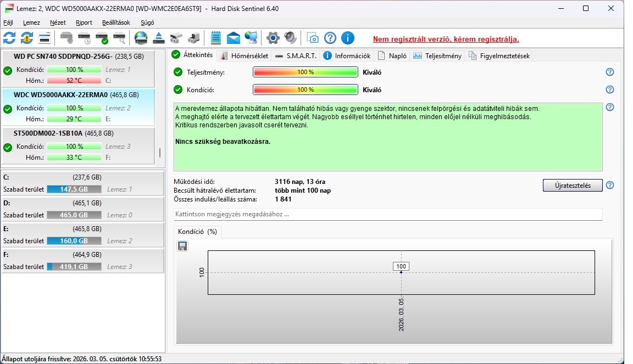Click the Teljesítmény 100 % gradient bar
633x364 pixels.
[x=305, y=72]
